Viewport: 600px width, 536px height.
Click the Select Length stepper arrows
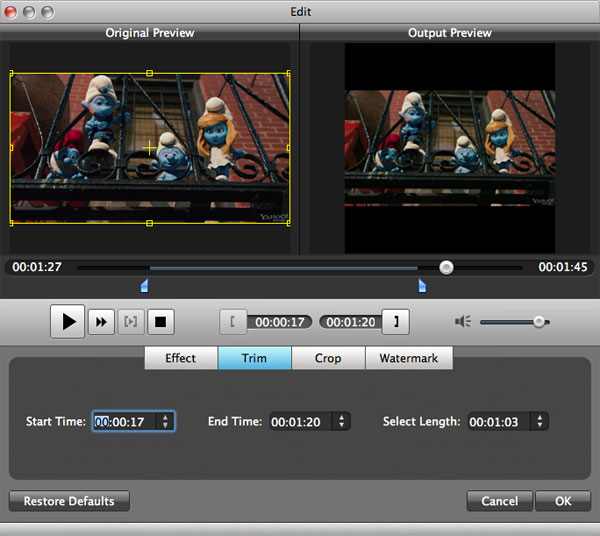540,422
